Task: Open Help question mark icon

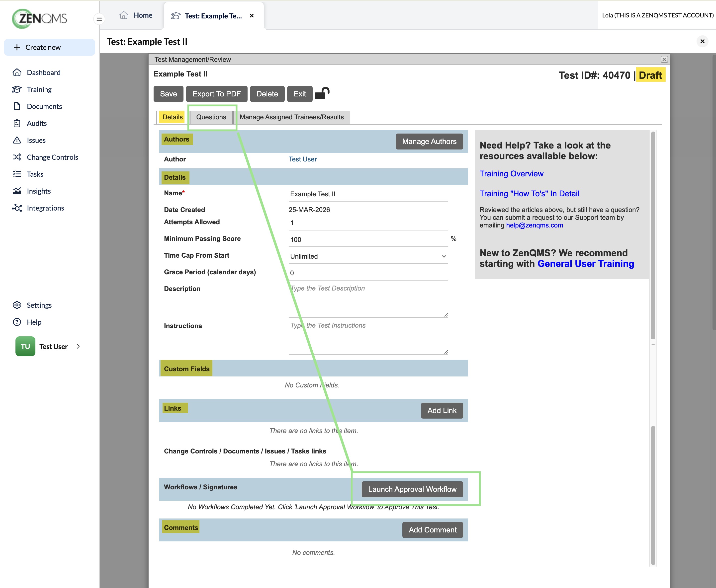Action: [x=17, y=322]
